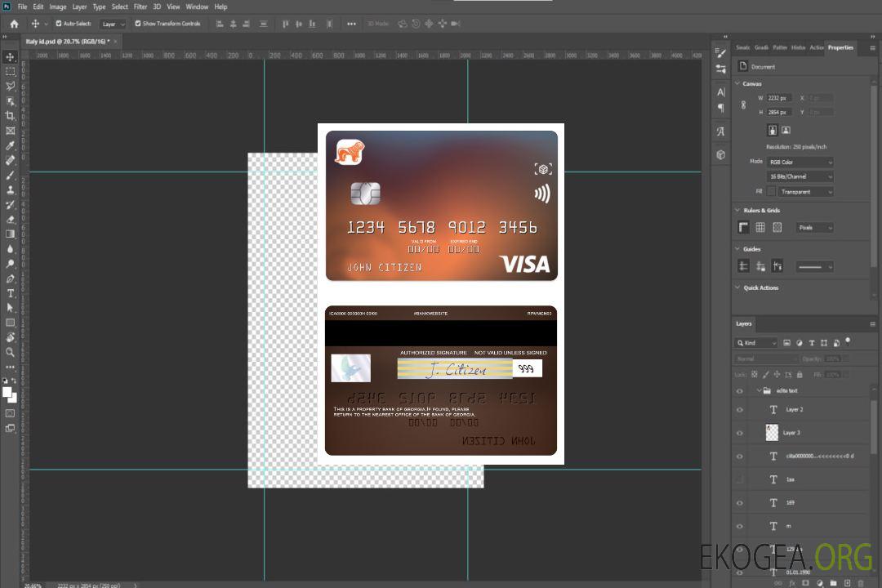The image size is (882, 588).
Task: Open the three-dots align options menu
Action: tap(351, 24)
